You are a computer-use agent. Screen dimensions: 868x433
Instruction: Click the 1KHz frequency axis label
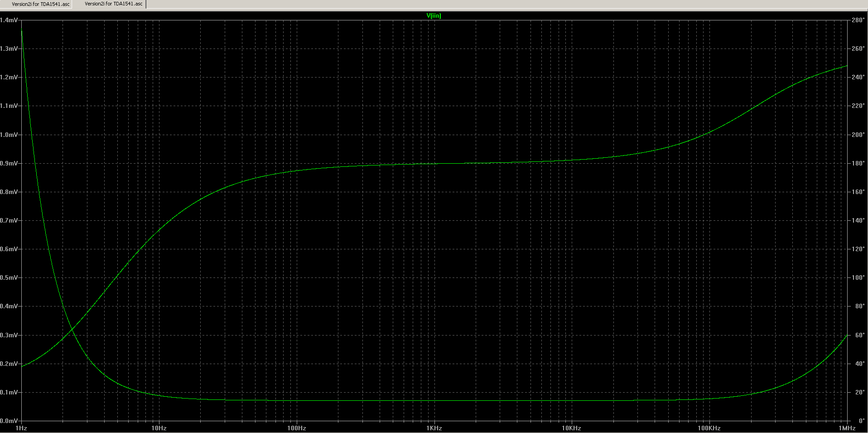pos(434,428)
